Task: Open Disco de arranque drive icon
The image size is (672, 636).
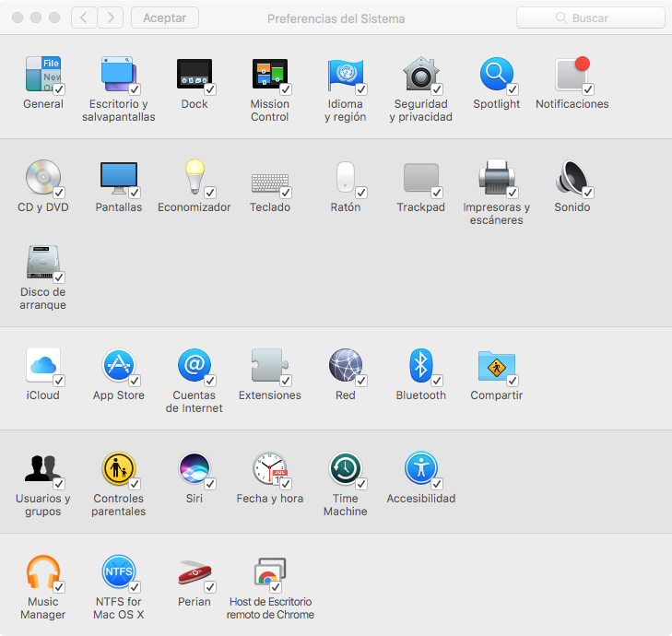Action: click(x=42, y=262)
